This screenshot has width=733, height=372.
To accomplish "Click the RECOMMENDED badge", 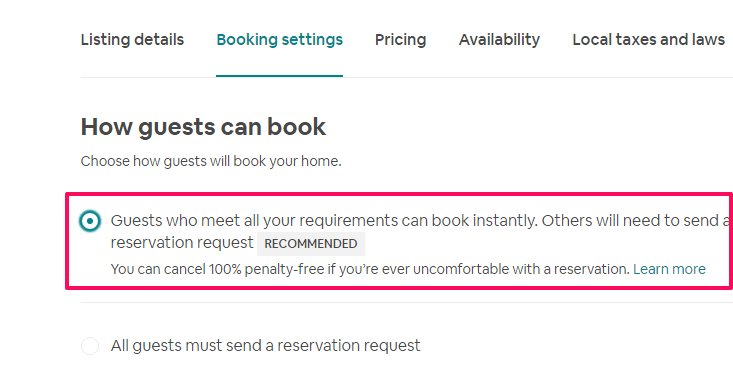I will pyautogui.click(x=311, y=244).
